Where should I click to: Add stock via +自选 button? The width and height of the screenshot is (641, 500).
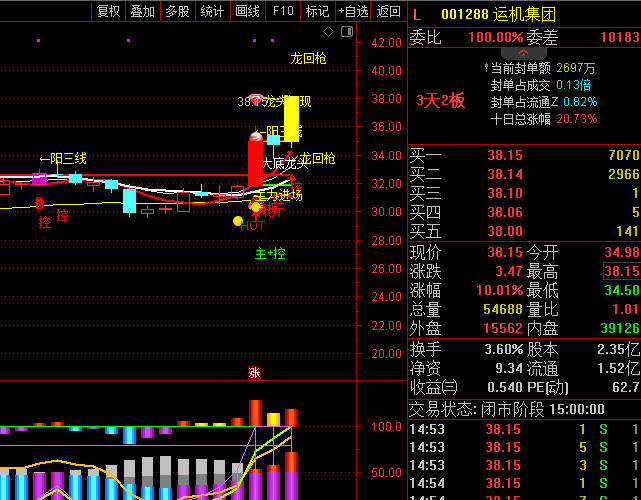tap(352, 11)
